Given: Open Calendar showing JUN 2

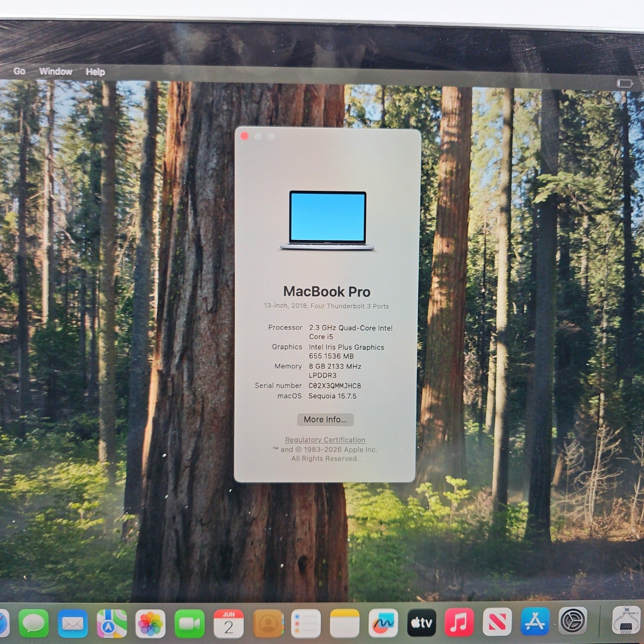Looking at the screenshot, I should coord(228,623).
